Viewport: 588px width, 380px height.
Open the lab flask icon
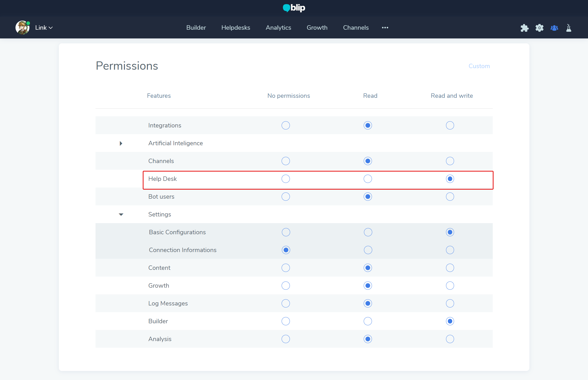(569, 28)
